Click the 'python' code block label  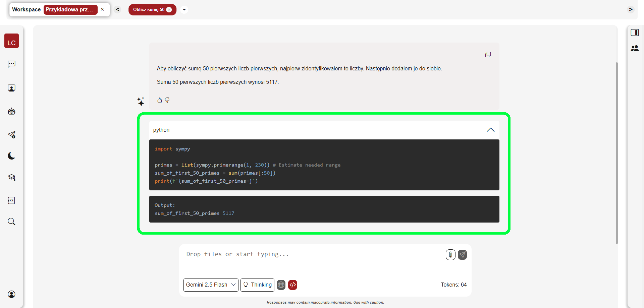point(161,130)
